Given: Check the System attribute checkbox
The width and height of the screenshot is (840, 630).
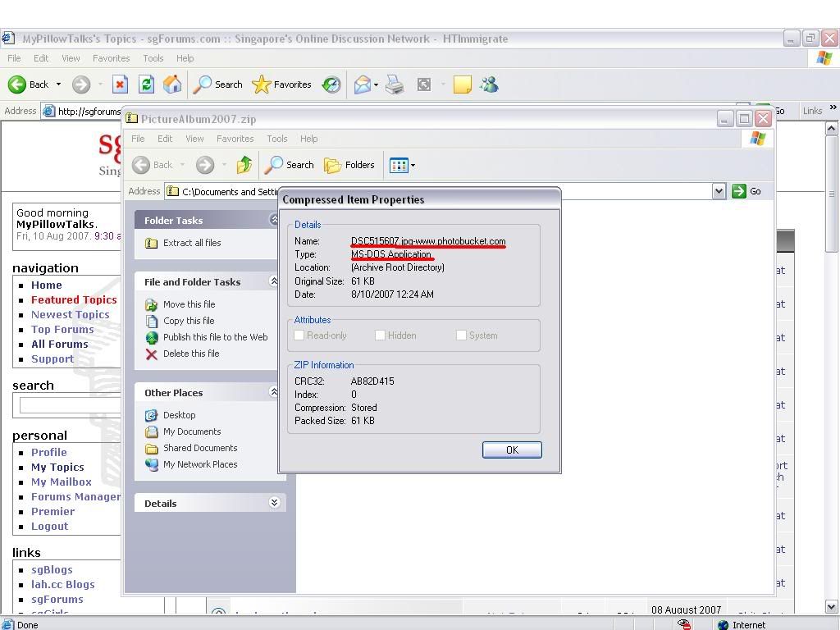Looking at the screenshot, I should click(461, 336).
